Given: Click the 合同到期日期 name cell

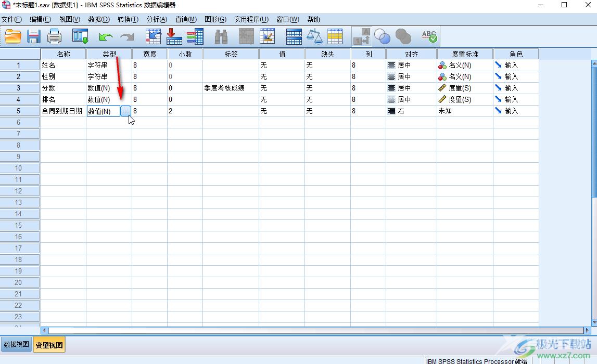Looking at the screenshot, I should (63, 111).
